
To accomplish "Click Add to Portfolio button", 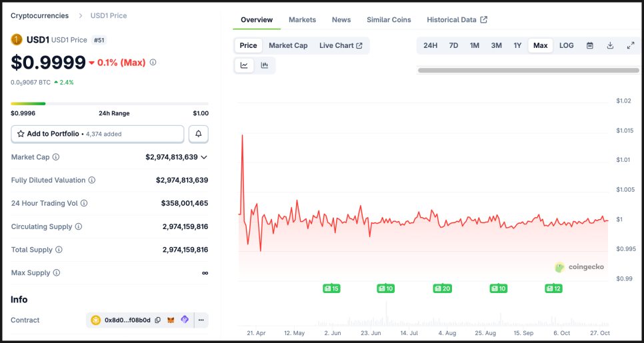I will tap(97, 134).
